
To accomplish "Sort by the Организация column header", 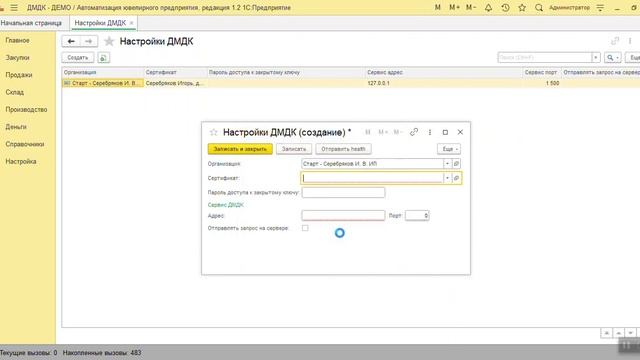I will click(103, 72).
